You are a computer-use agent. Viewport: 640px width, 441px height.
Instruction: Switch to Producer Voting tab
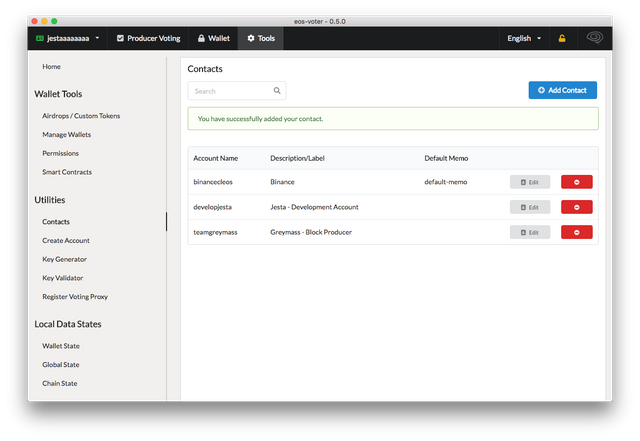click(149, 38)
